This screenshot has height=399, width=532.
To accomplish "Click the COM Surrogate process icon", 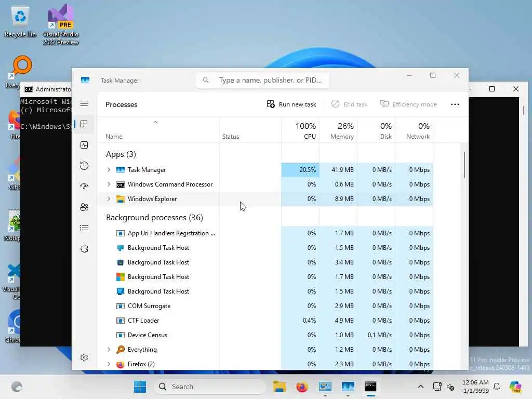I will point(121,305).
